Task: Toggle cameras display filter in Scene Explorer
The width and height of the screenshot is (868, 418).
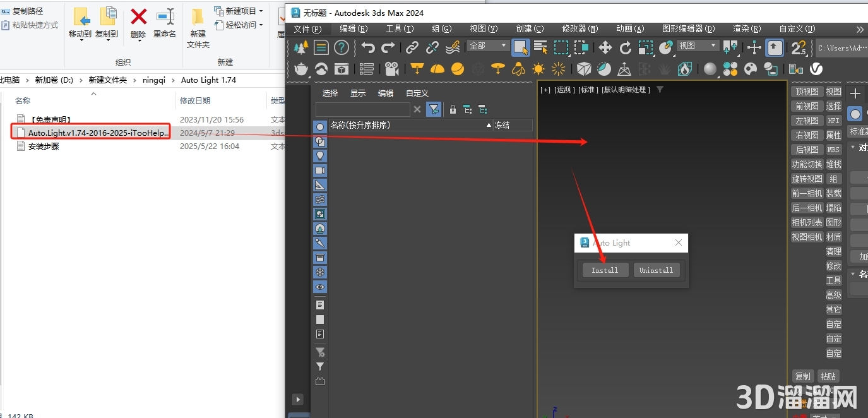Action: pos(320,170)
